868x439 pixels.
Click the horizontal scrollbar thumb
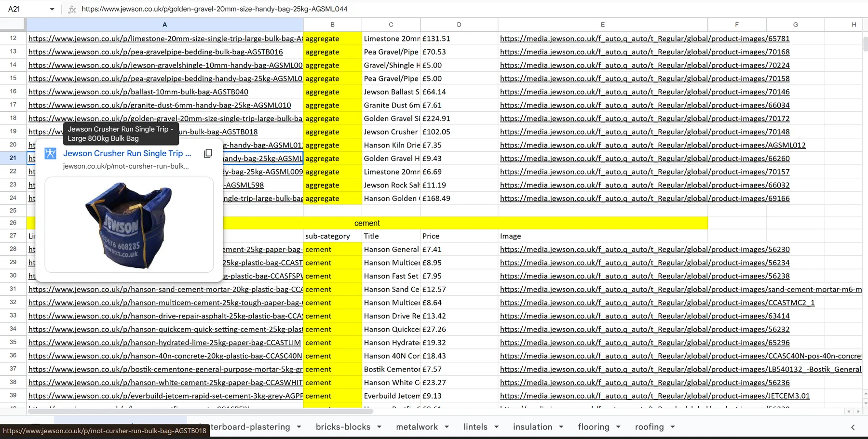click(200, 412)
